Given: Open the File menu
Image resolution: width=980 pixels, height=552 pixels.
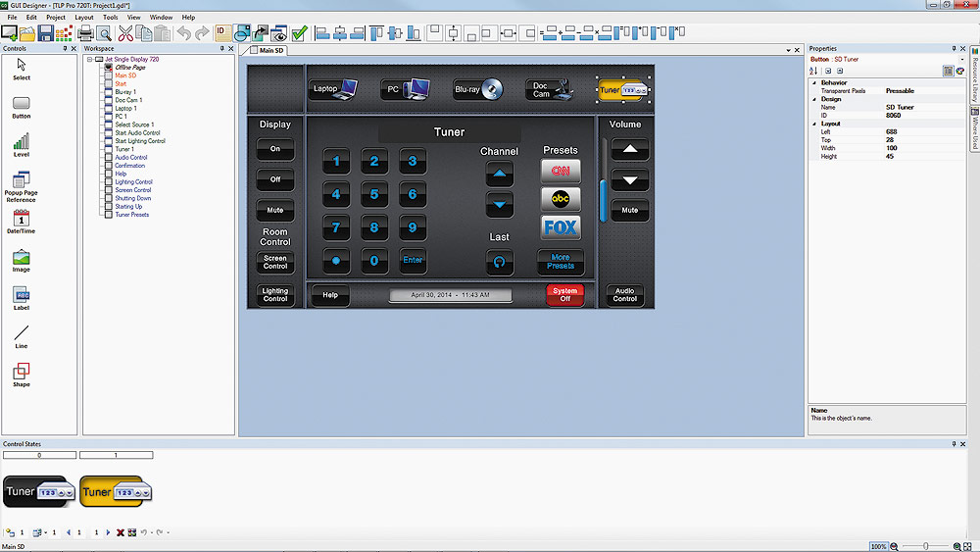Looking at the screenshot, I should tap(12, 18).
